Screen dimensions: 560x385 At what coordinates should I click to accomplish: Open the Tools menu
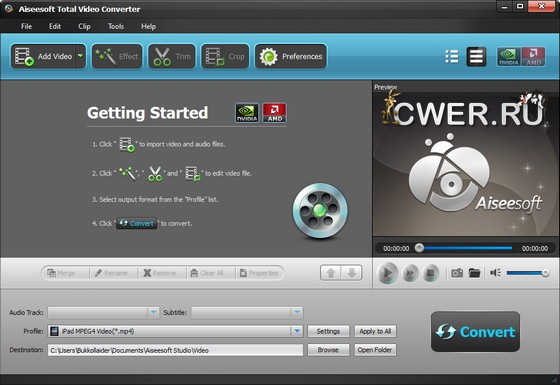pos(116,26)
